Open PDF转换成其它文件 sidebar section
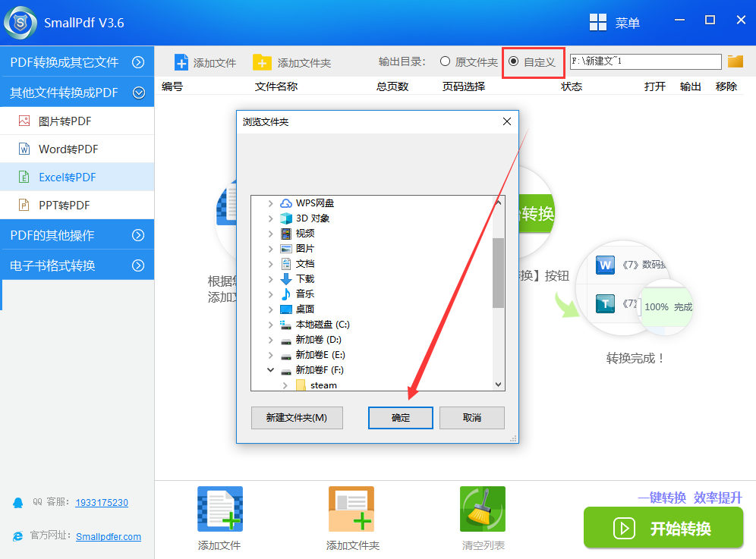The width and height of the screenshot is (756, 559). coord(77,61)
